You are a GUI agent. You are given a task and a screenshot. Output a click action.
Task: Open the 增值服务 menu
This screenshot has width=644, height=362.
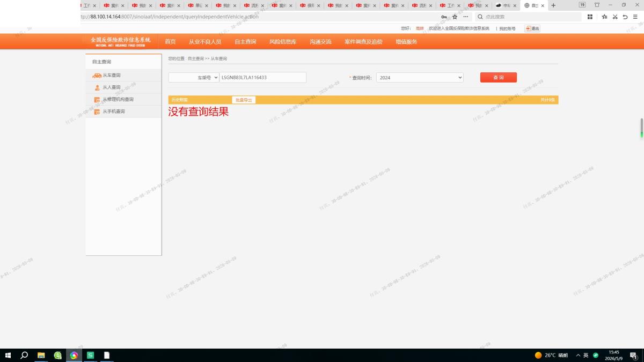[x=406, y=42]
